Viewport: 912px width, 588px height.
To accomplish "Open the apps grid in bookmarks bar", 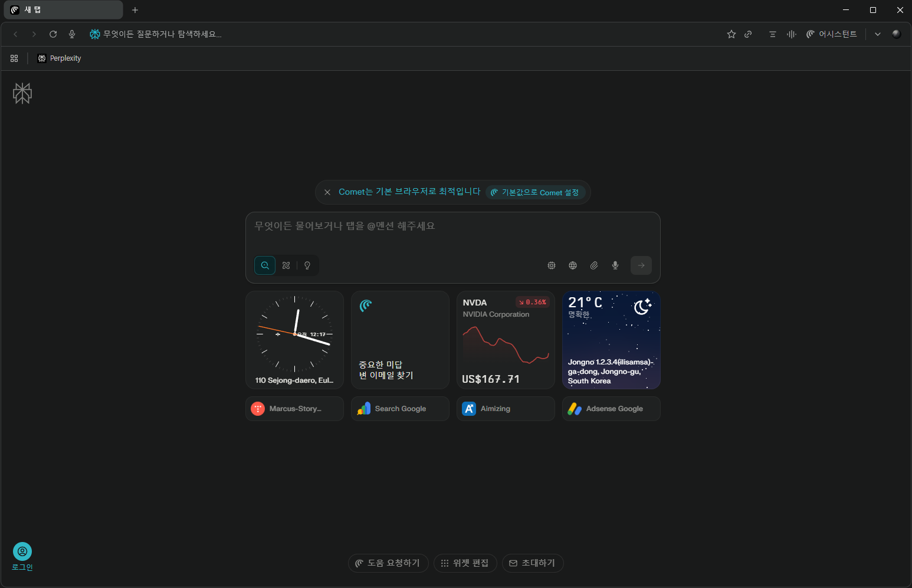I will [14, 58].
